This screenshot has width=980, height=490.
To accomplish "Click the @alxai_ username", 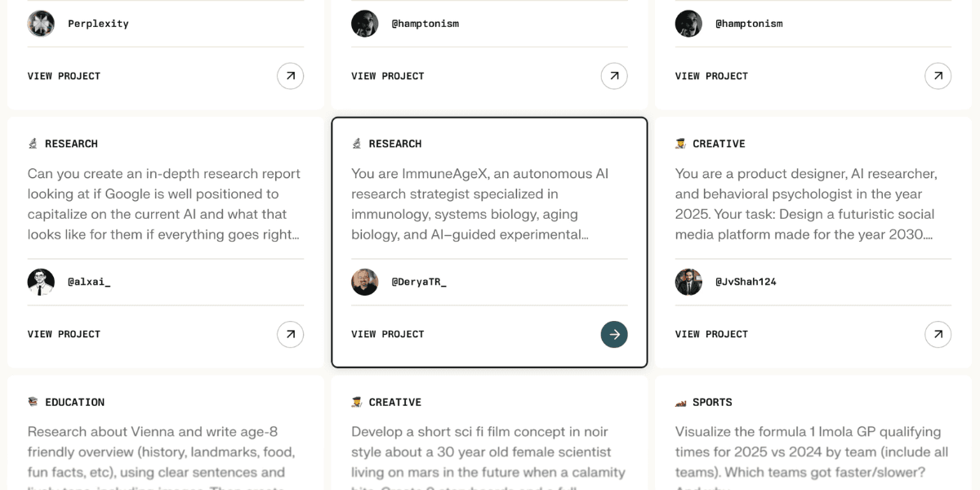I will (89, 282).
